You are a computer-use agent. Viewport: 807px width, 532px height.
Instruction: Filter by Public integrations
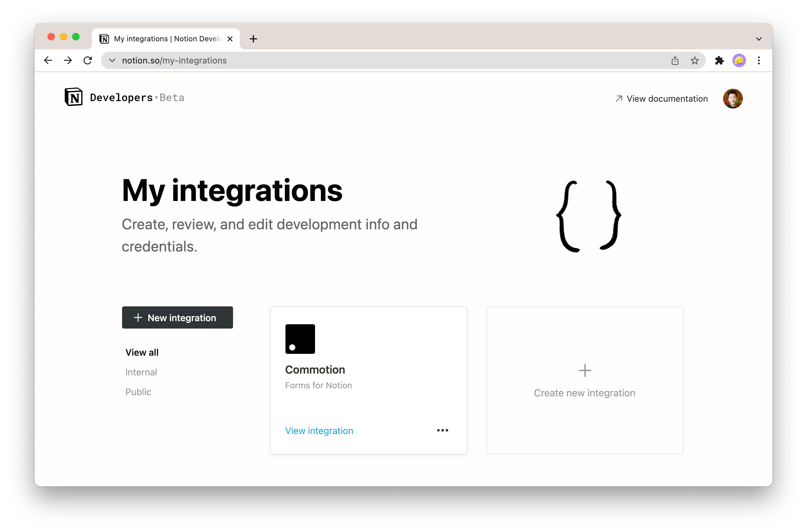pyautogui.click(x=138, y=392)
